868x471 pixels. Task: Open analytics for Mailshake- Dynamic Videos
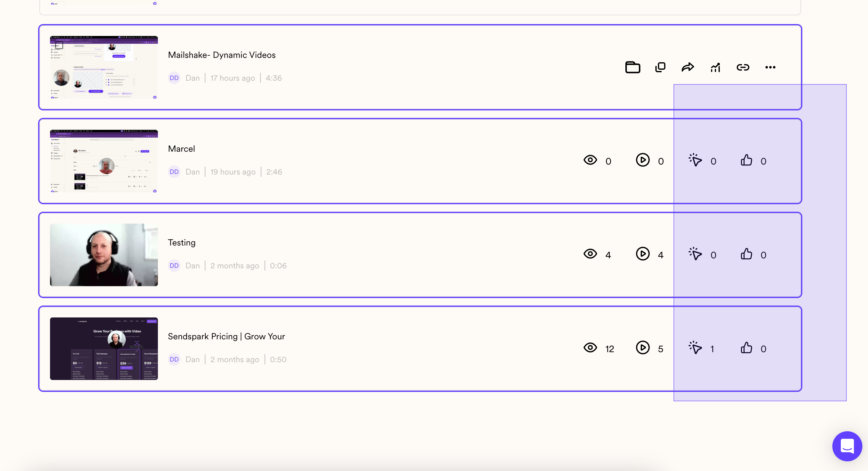pyautogui.click(x=715, y=68)
